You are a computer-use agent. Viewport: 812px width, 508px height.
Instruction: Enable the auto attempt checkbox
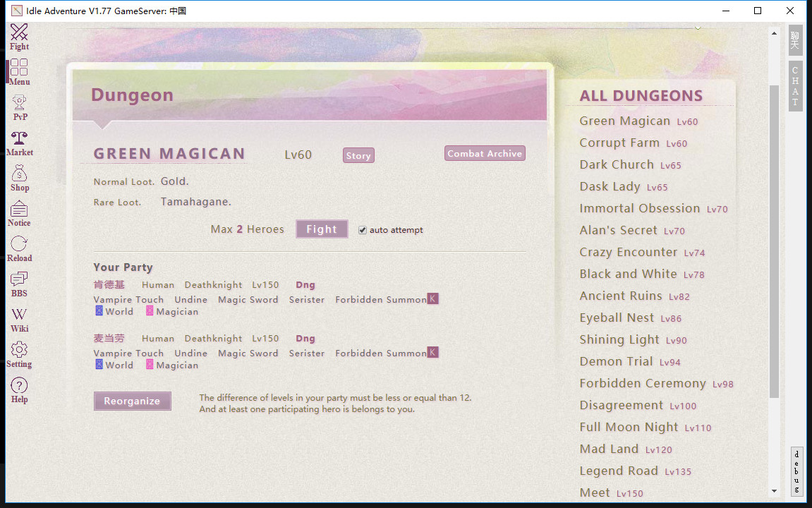[x=362, y=229]
